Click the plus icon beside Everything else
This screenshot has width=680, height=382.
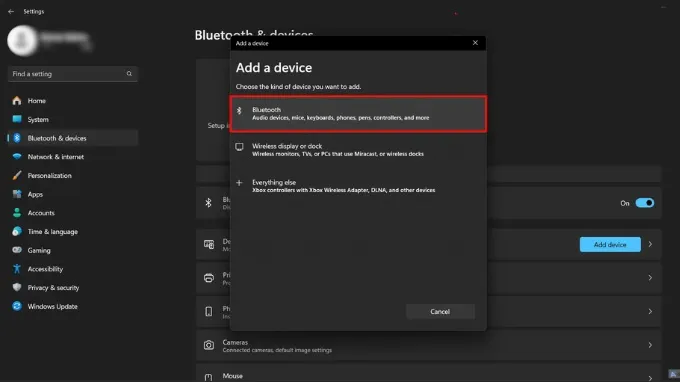pyautogui.click(x=239, y=183)
